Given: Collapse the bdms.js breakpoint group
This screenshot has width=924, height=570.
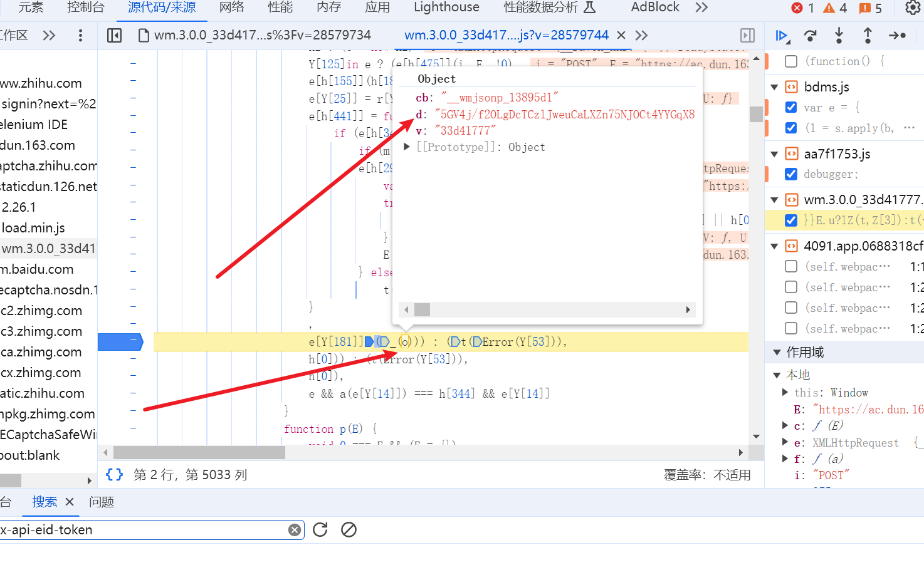Looking at the screenshot, I should [775, 87].
